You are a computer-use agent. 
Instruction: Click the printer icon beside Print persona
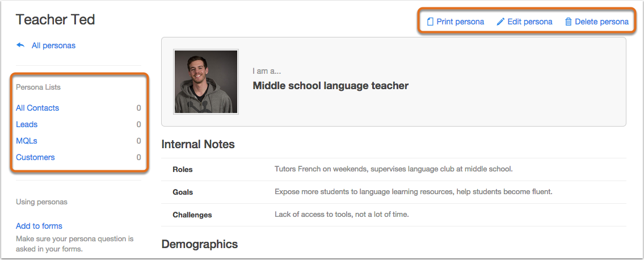click(430, 22)
